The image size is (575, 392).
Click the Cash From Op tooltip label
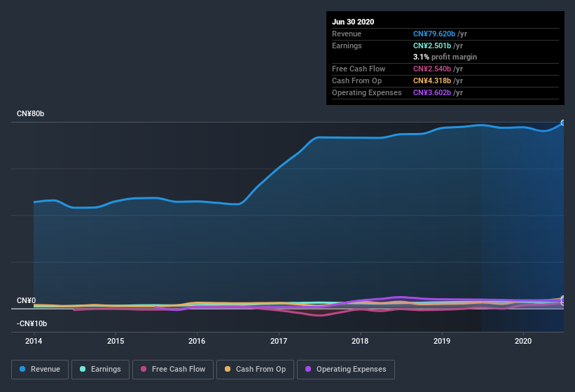(356, 81)
